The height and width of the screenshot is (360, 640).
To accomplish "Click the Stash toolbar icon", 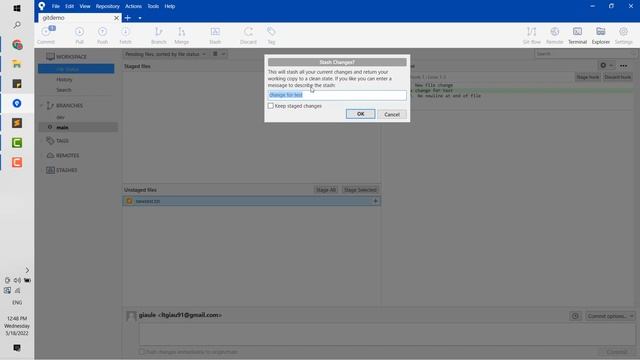I will (x=215, y=35).
